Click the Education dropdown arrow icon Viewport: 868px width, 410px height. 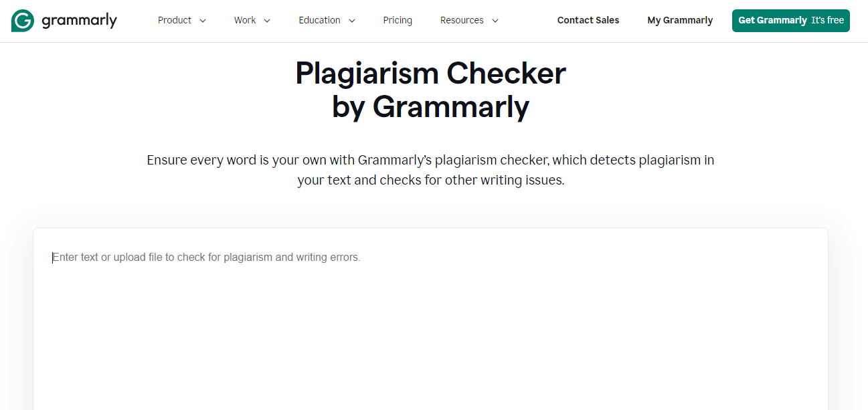pos(353,21)
